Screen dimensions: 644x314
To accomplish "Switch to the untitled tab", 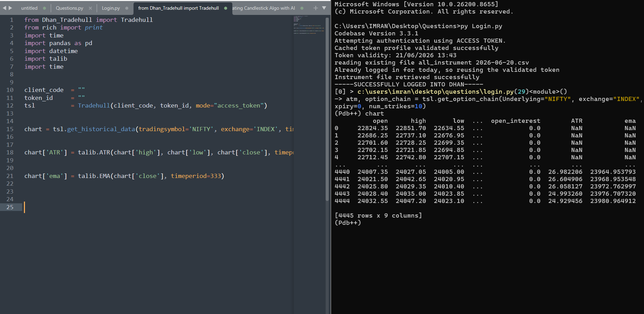I will coord(29,8).
